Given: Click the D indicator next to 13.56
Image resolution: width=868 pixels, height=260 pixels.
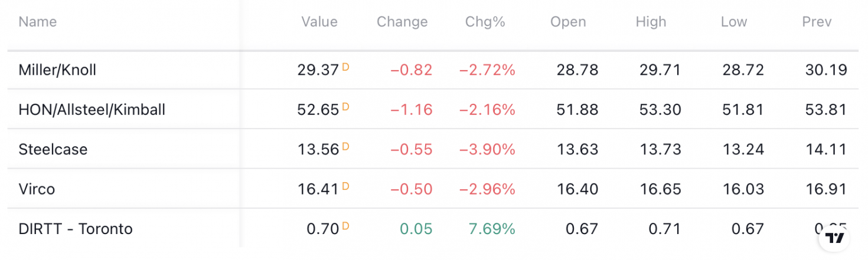Looking at the screenshot, I should [x=345, y=146].
